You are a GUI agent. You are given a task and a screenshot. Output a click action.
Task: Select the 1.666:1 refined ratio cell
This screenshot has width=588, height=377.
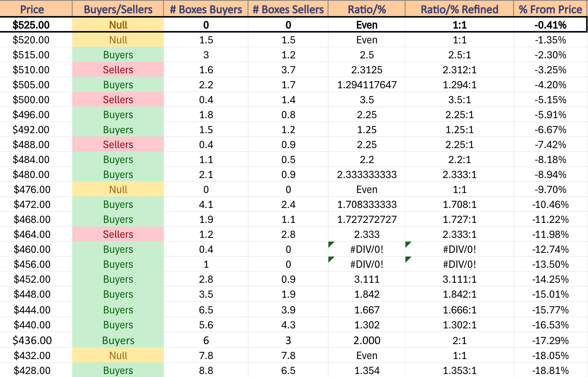459,310
